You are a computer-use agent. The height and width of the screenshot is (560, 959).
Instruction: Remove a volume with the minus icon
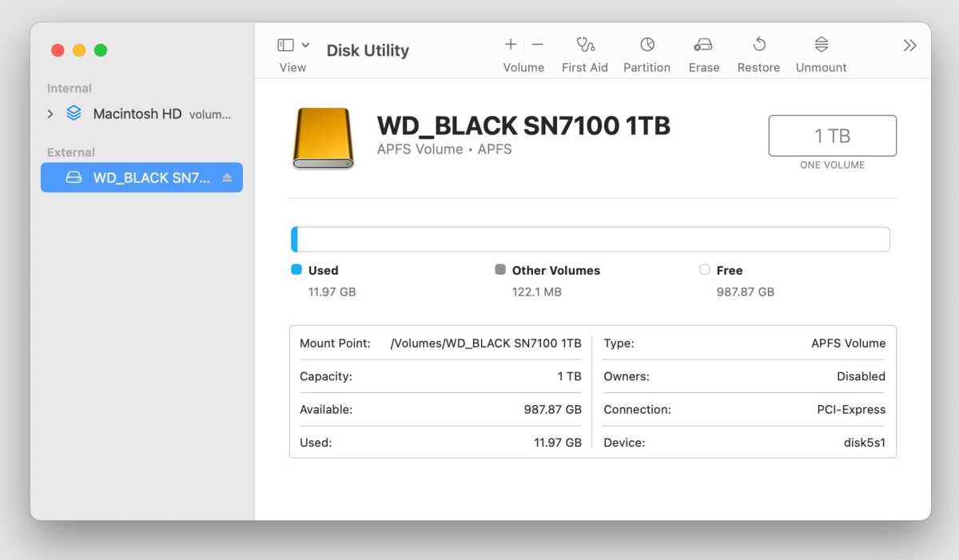(x=538, y=45)
